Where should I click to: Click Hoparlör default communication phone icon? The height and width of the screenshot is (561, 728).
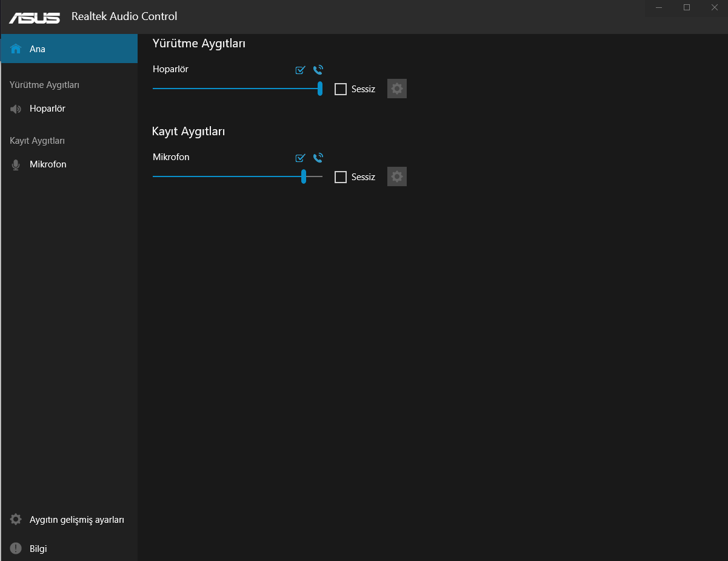click(x=318, y=70)
